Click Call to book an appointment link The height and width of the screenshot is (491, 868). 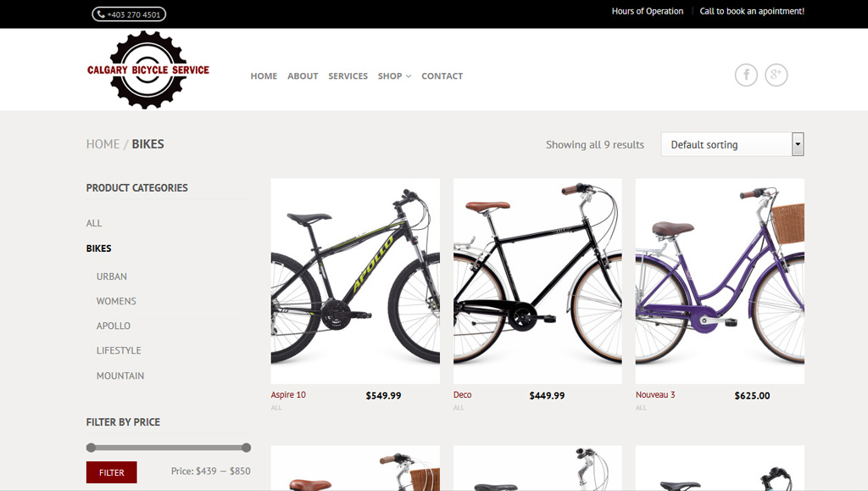click(x=752, y=11)
